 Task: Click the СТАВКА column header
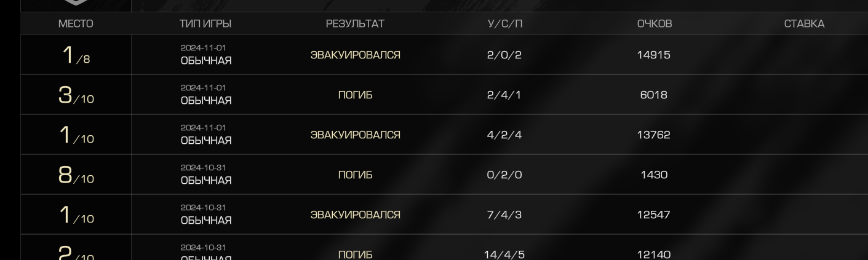coord(804,24)
